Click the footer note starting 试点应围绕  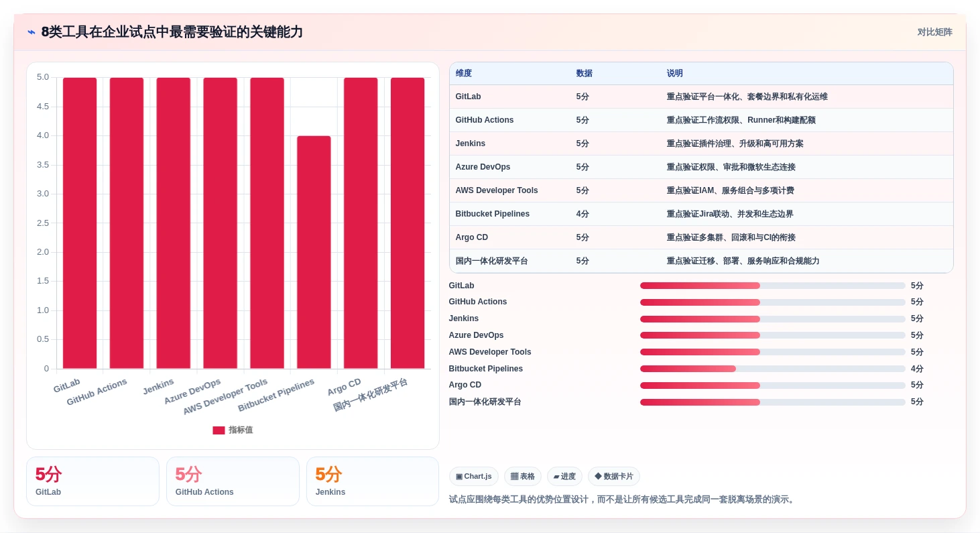[623, 499]
